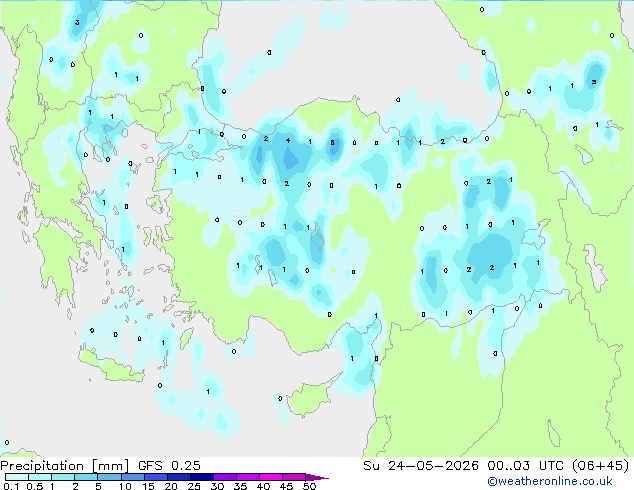634x490 pixels.
Task: Click the '00..03 UTC' time range
Action: pyautogui.click(x=525, y=465)
